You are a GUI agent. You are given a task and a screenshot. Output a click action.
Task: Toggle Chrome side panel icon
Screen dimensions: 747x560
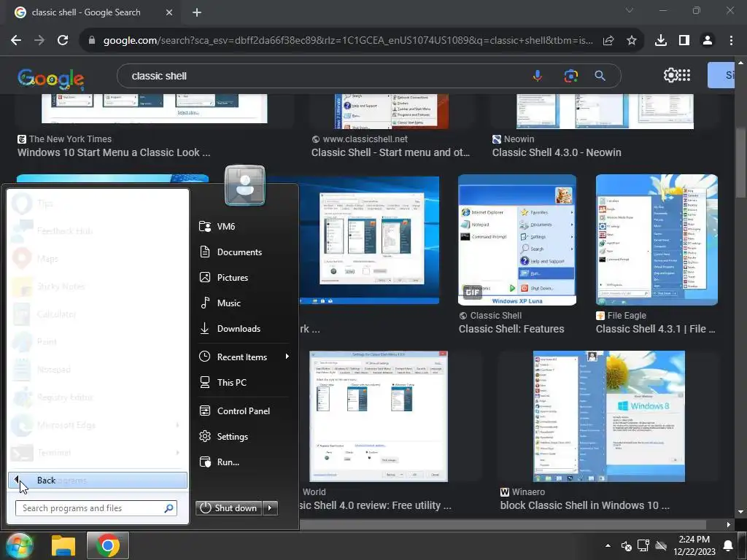[684, 41]
